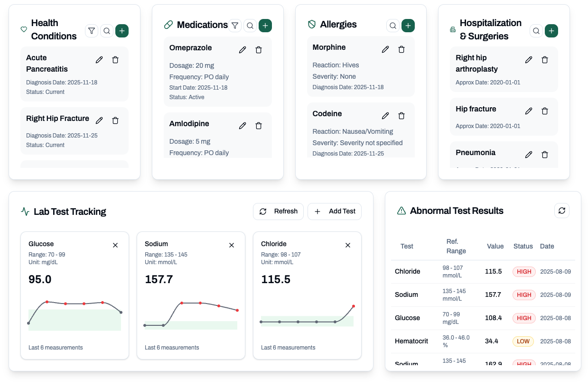Viewport: 588px width, 387px height.
Task: Delete the Codeine allergy
Action: pyautogui.click(x=401, y=116)
